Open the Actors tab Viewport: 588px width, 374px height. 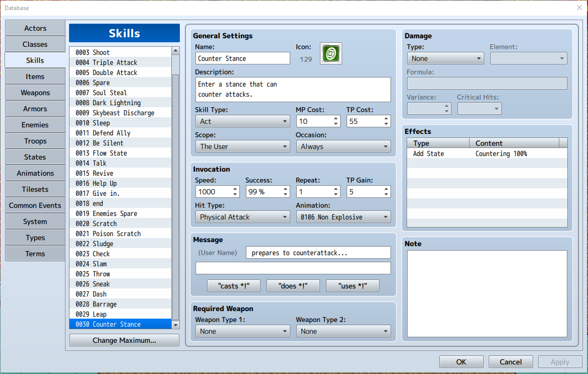[35, 28]
